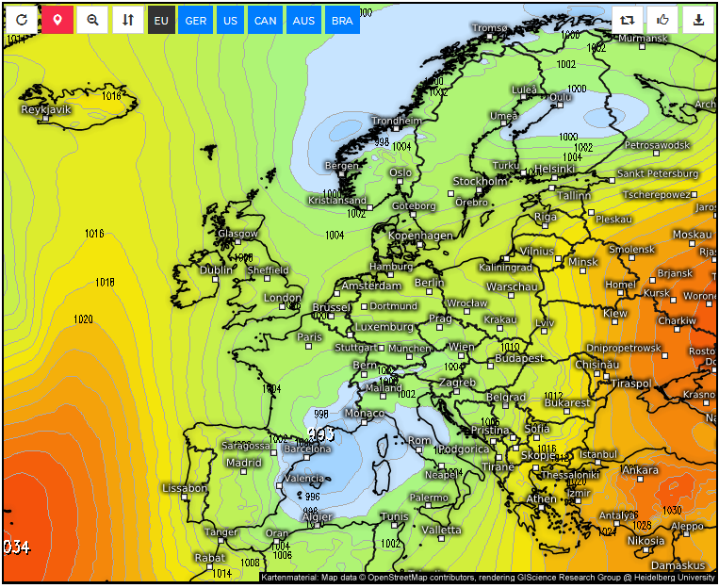Image resolution: width=719 pixels, height=588 pixels.
Task: Select the Madrid marker on the map
Action: click(x=244, y=471)
